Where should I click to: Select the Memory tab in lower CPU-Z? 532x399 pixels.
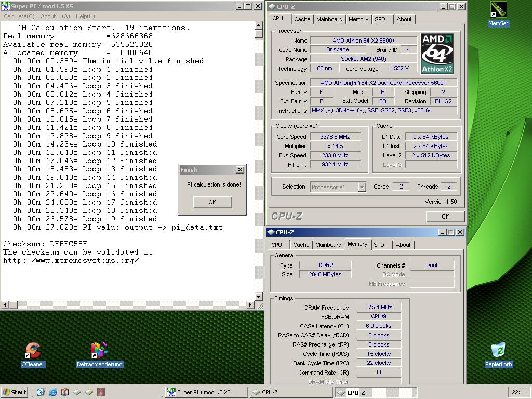[357, 244]
